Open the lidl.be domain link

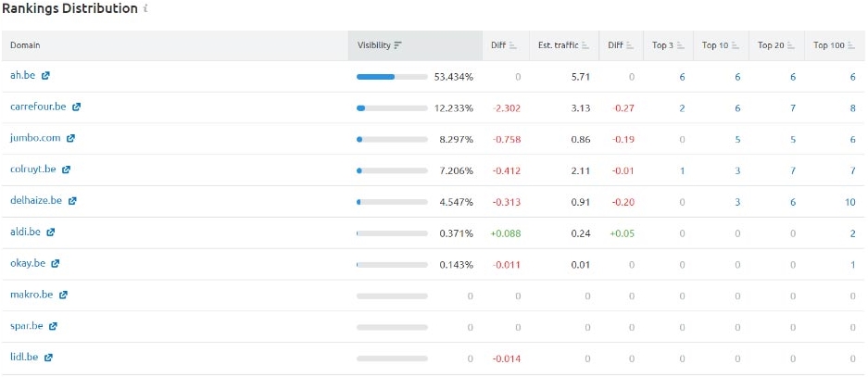click(x=24, y=357)
